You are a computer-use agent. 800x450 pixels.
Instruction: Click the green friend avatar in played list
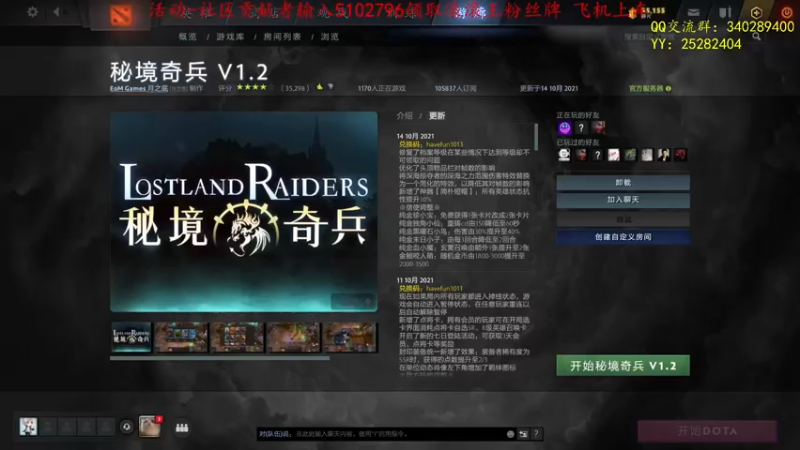click(x=631, y=155)
